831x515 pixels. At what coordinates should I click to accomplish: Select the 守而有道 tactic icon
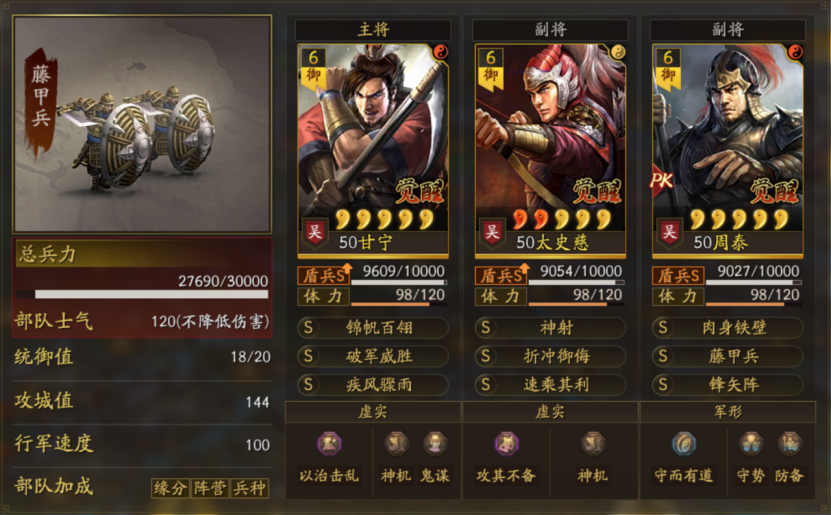point(684,443)
